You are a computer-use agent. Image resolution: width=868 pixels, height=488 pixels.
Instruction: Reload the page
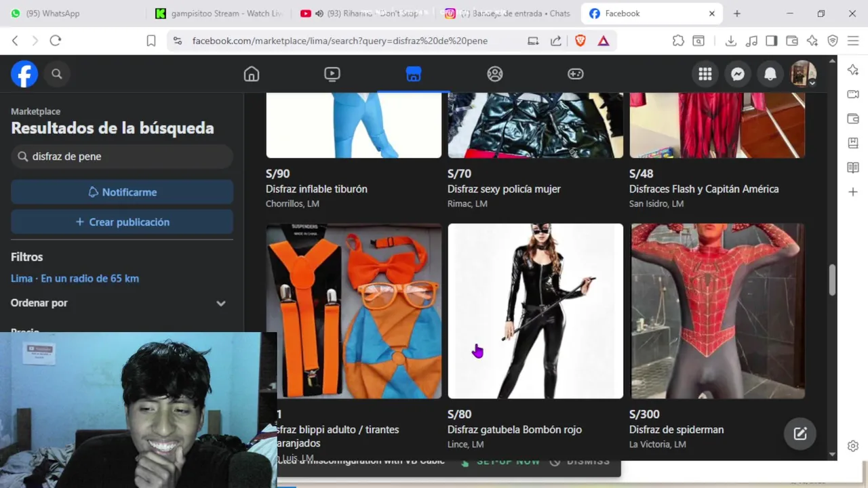pos(56,41)
